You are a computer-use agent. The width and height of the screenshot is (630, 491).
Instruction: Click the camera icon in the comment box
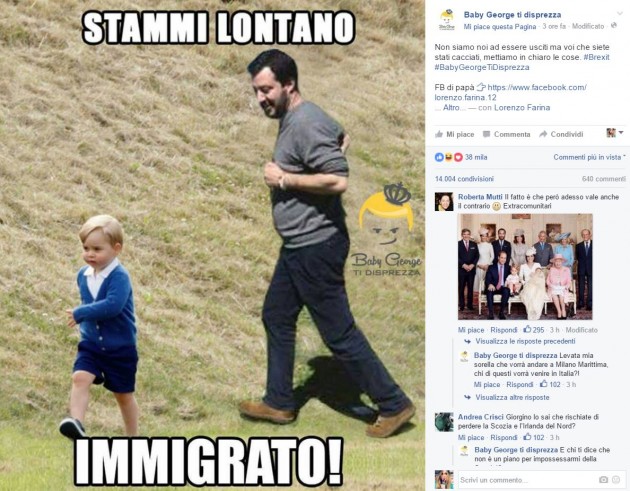tap(603, 479)
